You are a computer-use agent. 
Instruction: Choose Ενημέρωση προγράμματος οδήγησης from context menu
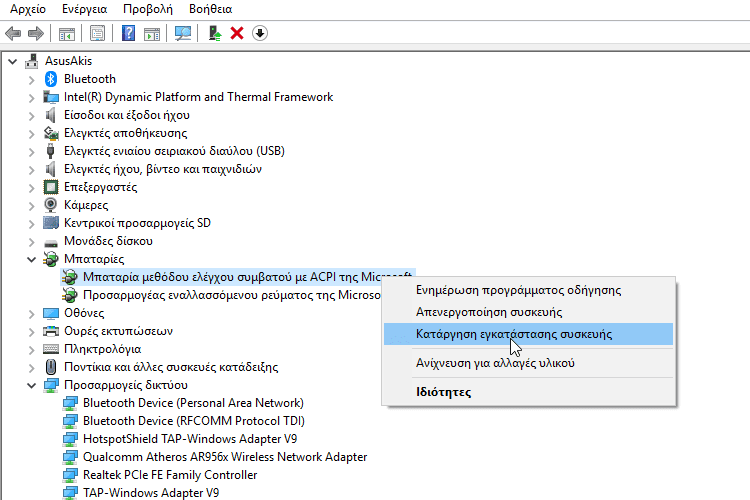click(x=529, y=290)
